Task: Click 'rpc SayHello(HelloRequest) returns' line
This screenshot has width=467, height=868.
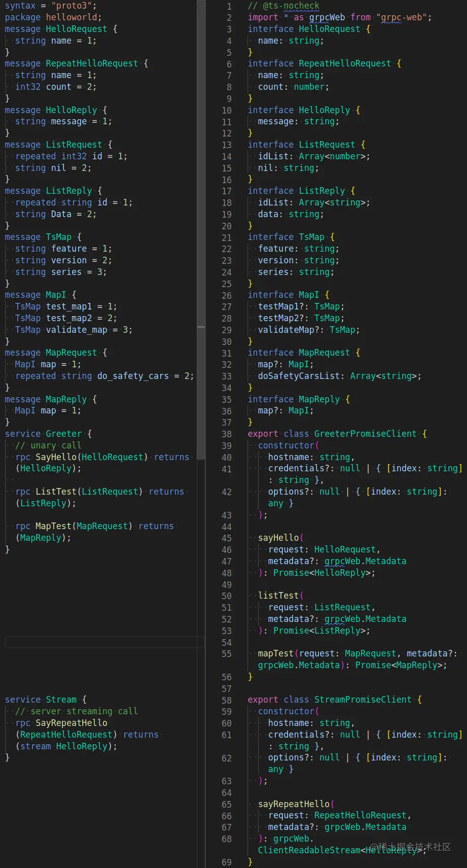Action: [102, 457]
